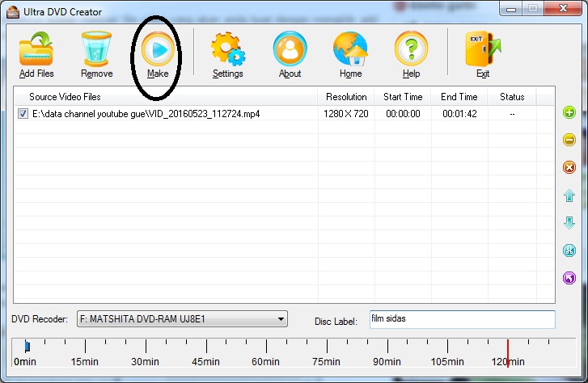
Task: Click the Status column header
Action: point(512,97)
